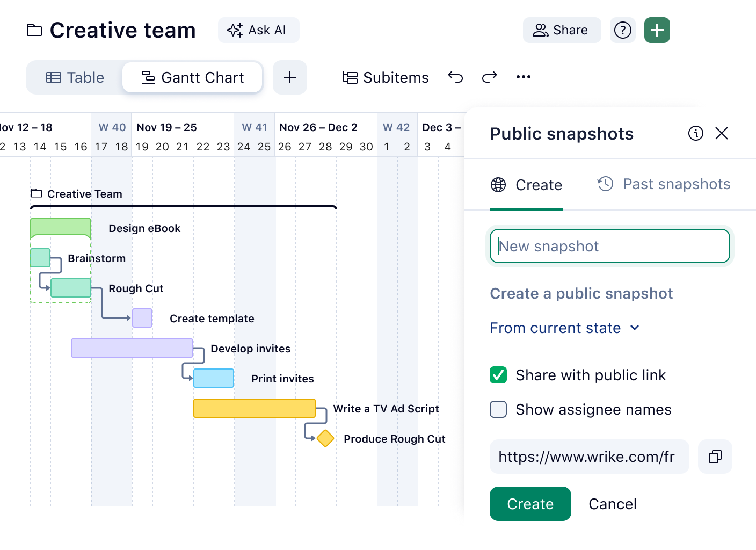Open the more options ellipsis menu

[x=523, y=77]
